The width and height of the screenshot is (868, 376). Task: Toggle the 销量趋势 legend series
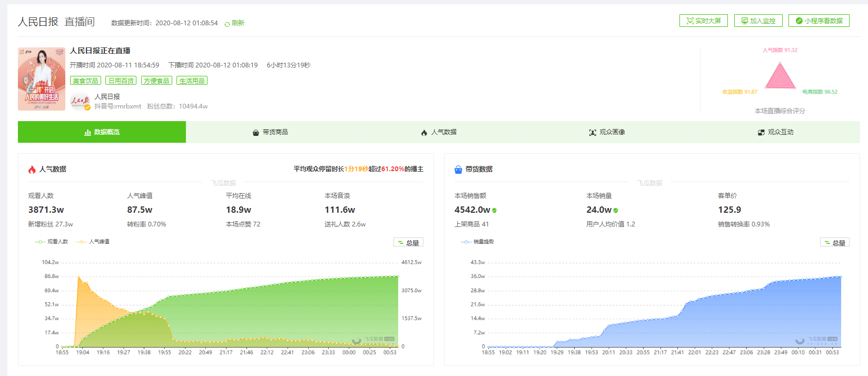[x=478, y=242]
